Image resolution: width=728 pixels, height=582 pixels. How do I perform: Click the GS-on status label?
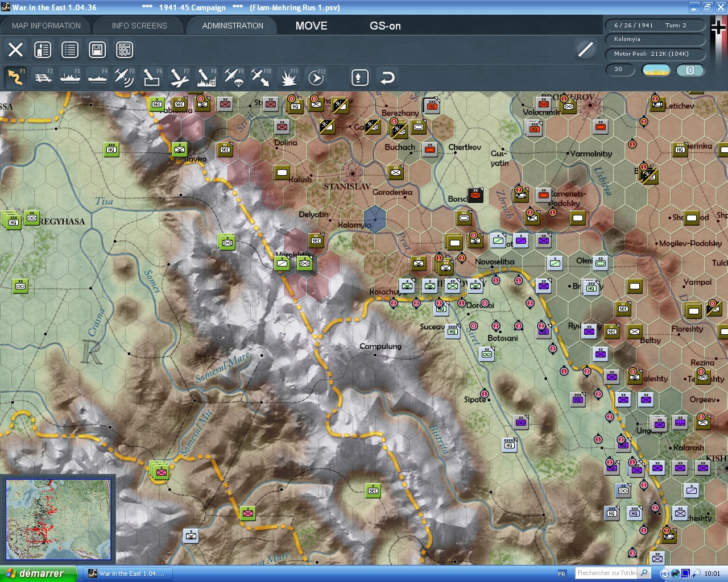(x=385, y=26)
